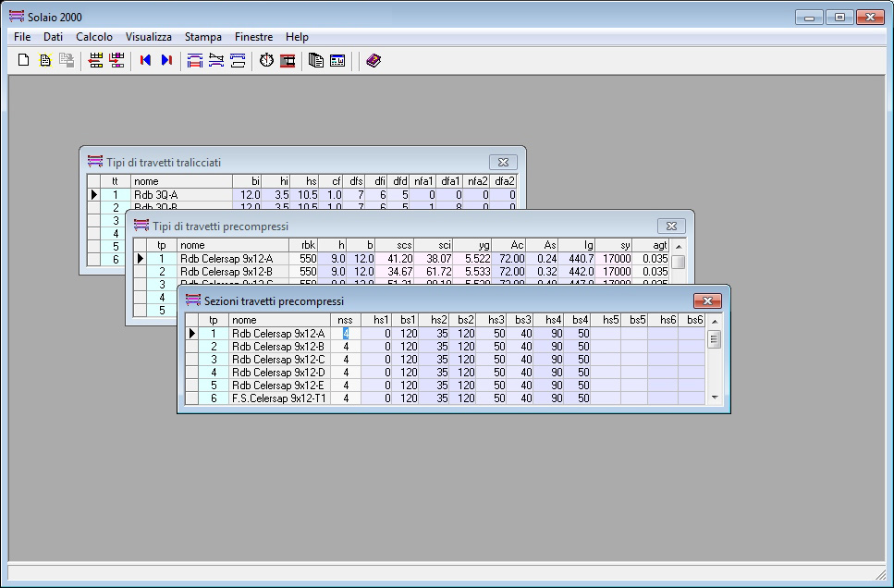Click the hs6 column header in Sezioni table
The width and height of the screenshot is (894, 588).
[x=663, y=320]
